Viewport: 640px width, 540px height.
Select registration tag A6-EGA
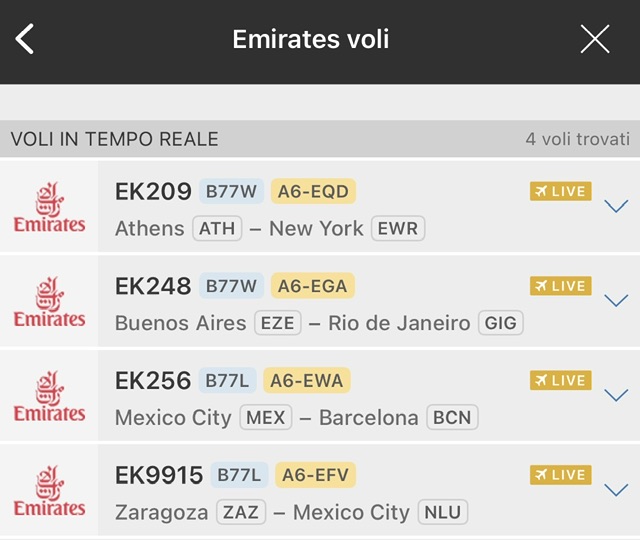point(313,286)
